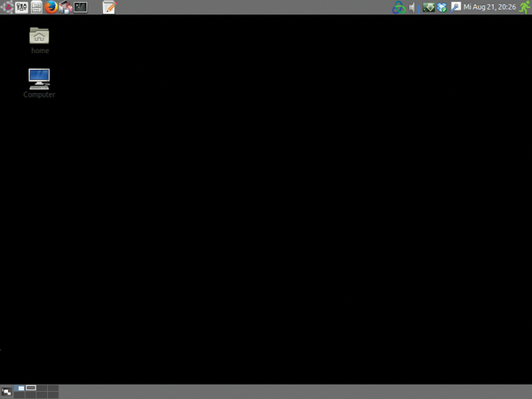Open the software packages launcher icon

(66, 7)
